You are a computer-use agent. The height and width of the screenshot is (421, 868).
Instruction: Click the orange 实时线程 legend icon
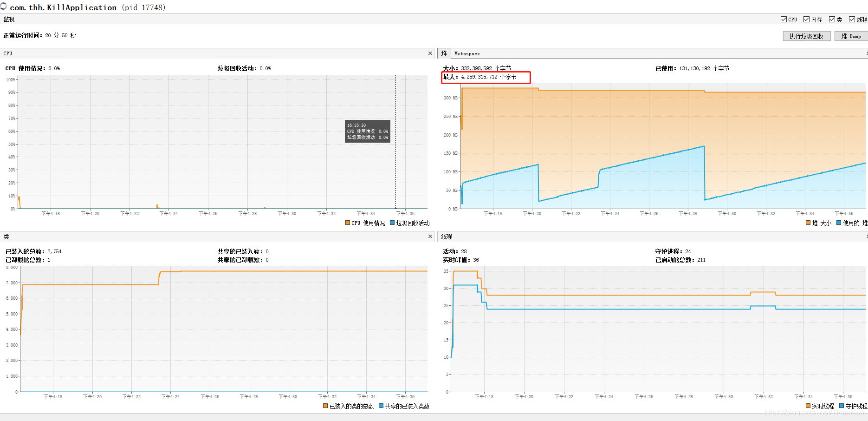point(808,406)
